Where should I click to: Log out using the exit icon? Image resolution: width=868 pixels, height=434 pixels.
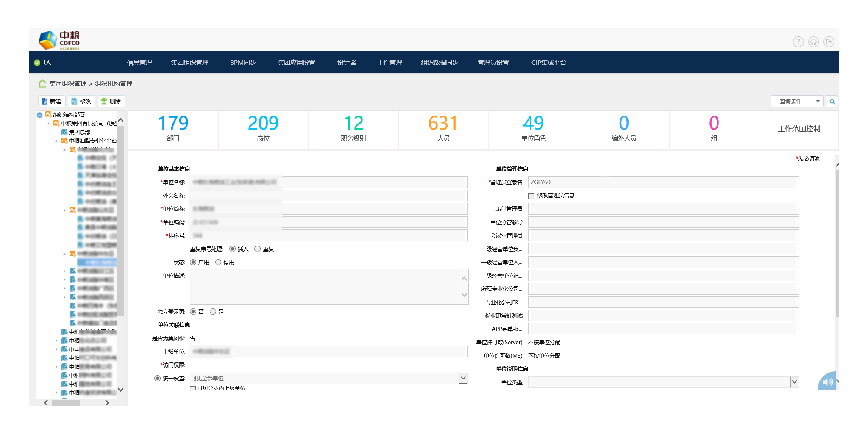click(829, 41)
